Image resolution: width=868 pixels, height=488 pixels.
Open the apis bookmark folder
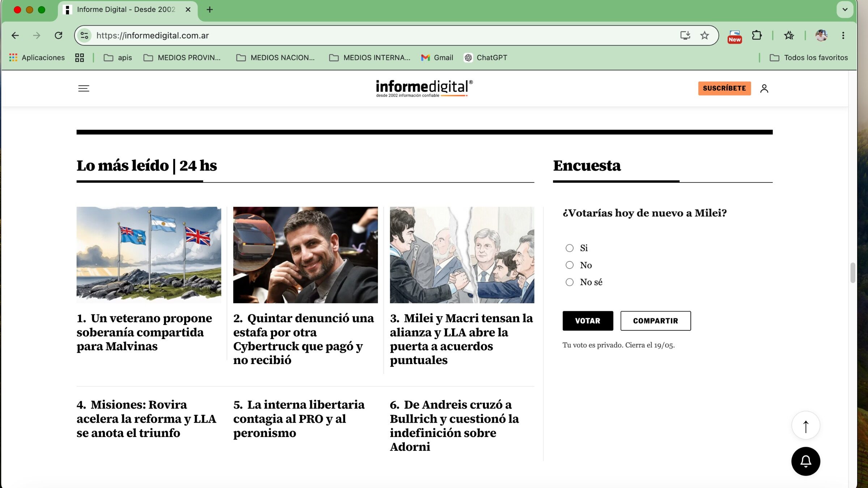pyautogui.click(x=118, y=57)
